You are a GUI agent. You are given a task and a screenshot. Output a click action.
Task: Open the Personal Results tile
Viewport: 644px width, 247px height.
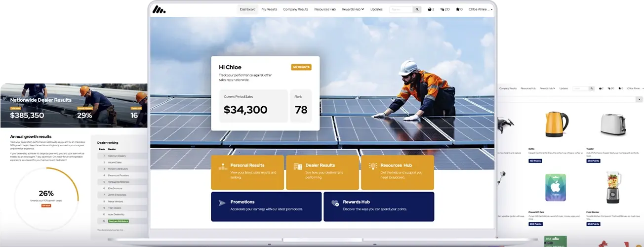pos(247,172)
